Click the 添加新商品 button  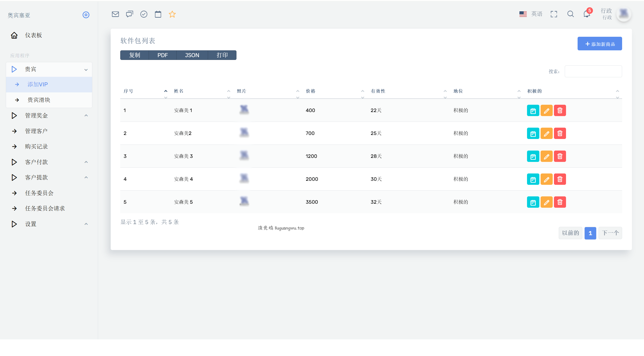click(599, 44)
